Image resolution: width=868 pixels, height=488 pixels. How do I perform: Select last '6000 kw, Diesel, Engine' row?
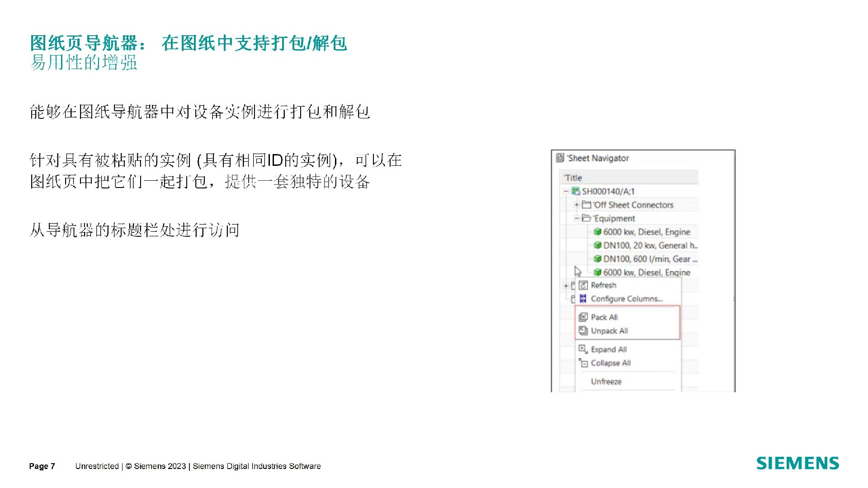point(629,272)
